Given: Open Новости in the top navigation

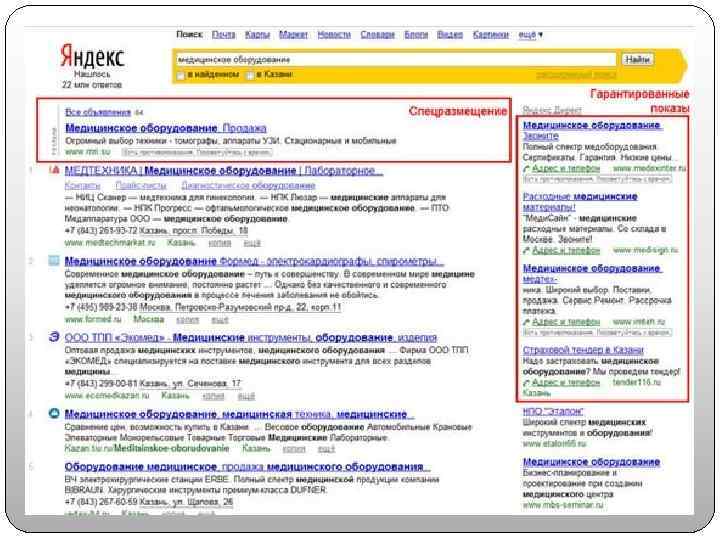Looking at the screenshot, I should click(334, 34).
